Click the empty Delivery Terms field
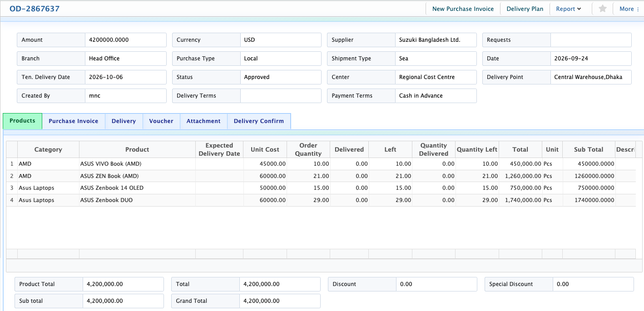 (x=281, y=96)
